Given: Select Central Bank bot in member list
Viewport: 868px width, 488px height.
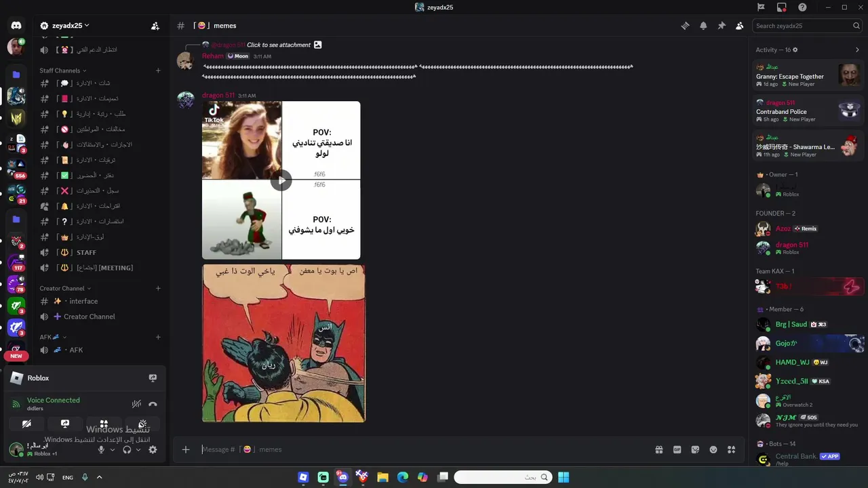Looking at the screenshot, I should [808, 459].
